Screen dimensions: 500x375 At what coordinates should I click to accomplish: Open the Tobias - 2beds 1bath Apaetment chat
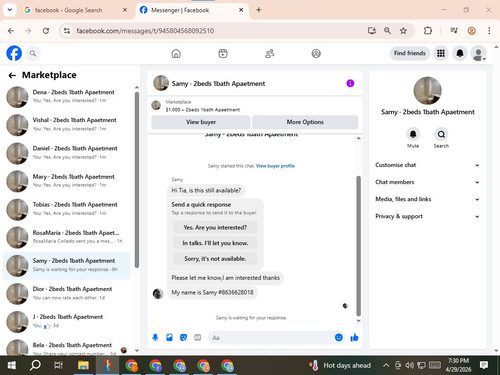click(67, 209)
